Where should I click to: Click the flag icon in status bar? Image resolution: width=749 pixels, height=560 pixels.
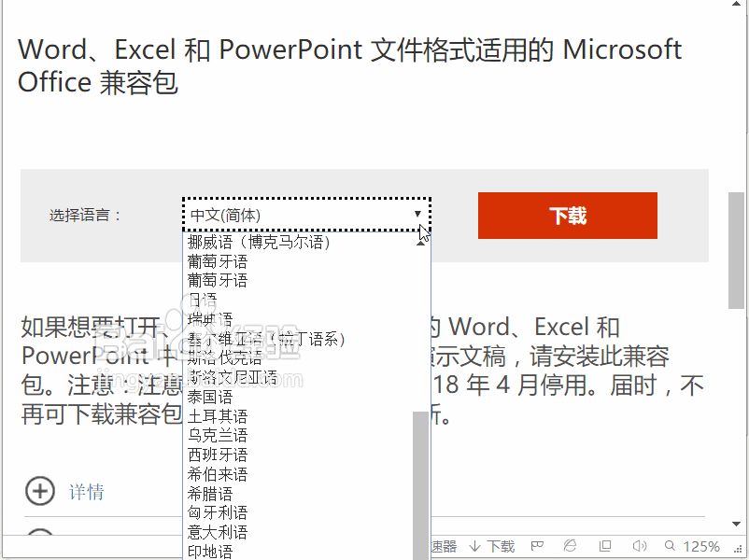[537, 546]
